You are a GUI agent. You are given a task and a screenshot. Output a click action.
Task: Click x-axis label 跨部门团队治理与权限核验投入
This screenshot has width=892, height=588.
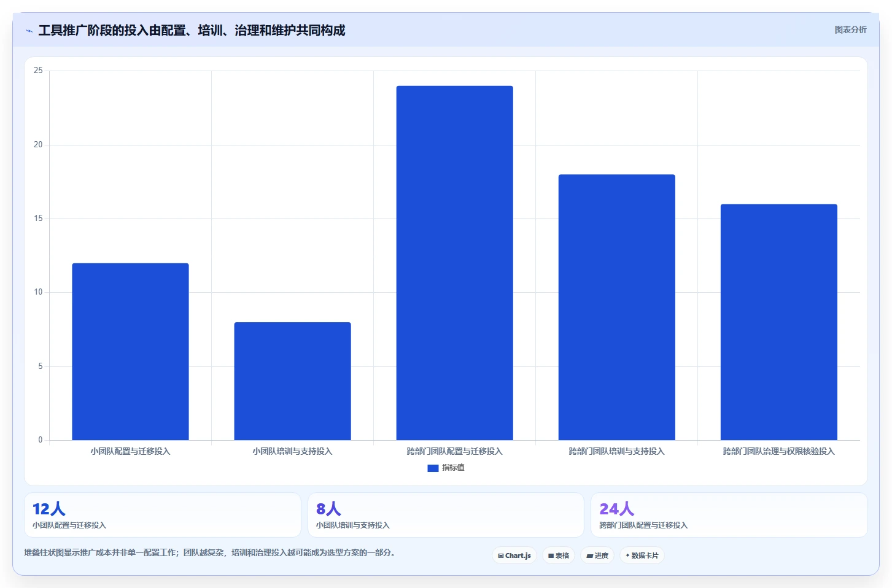pos(778,451)
